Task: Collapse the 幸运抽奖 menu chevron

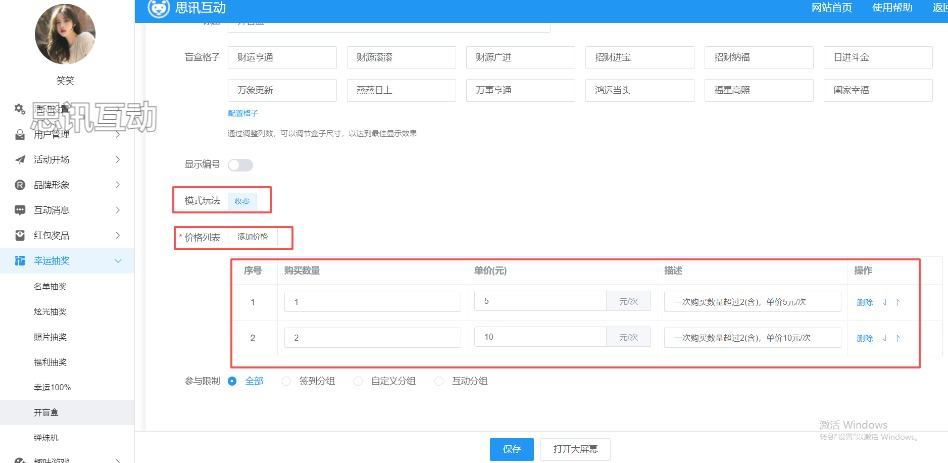Action: click(x=118, y=261)
